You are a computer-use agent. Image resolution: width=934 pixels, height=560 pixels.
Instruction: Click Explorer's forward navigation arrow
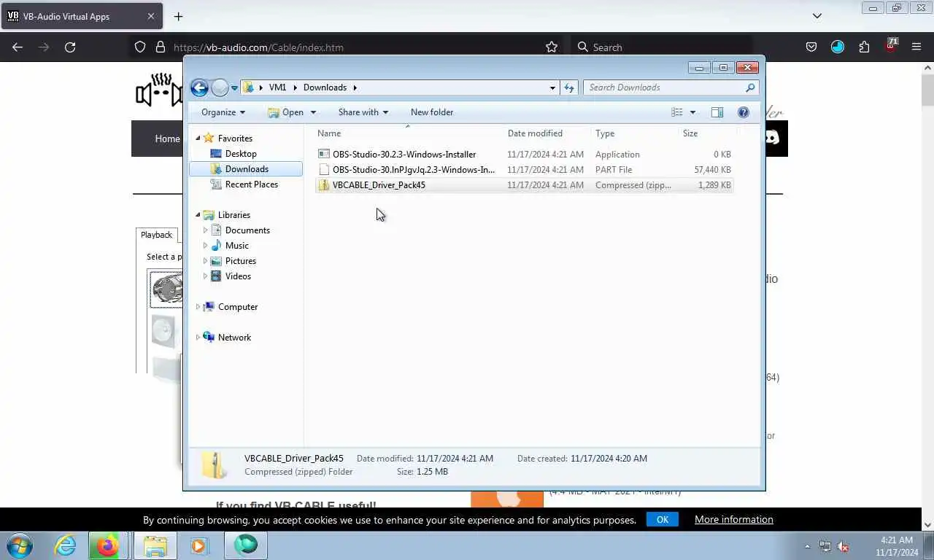pyautogui.click(x=220, y=87)
